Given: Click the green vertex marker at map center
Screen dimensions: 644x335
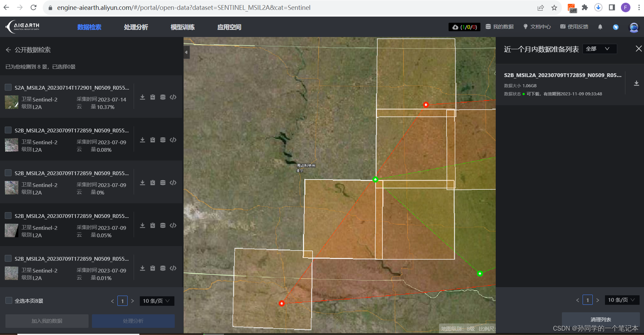Looking at the screenshot, I should coord(375,179).
